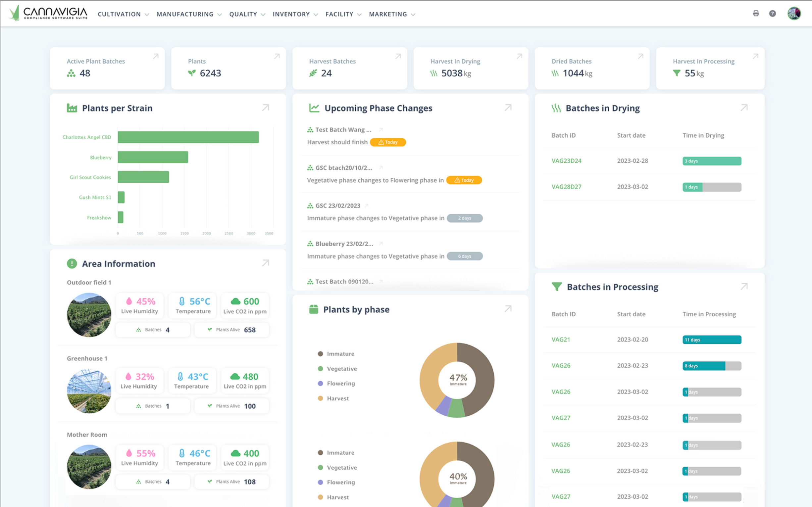Click the Area Information expand arrow

coord(265,263)
